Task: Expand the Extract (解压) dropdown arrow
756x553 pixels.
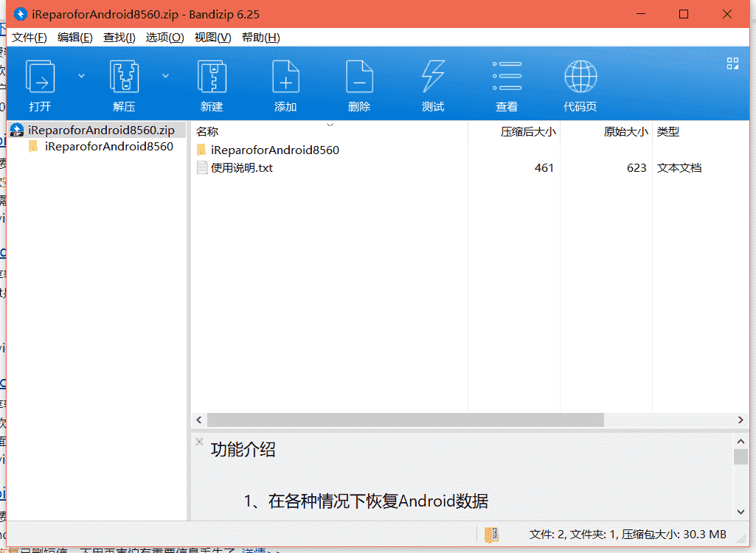Action: point(165,76)
